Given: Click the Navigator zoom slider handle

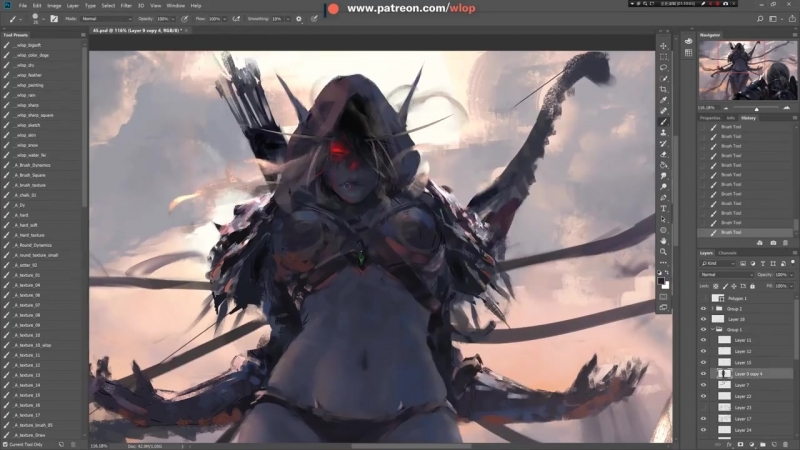Looking at the screenshot, I should tap(757, 109).
